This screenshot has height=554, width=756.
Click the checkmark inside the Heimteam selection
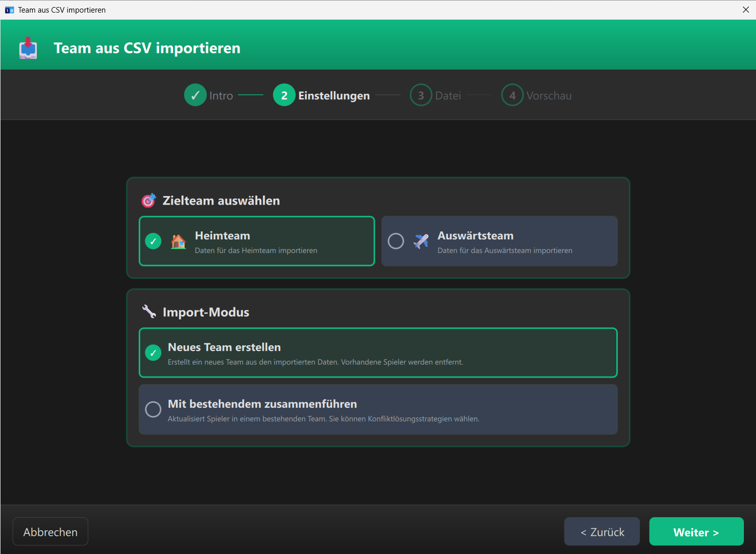click(153, 241)
